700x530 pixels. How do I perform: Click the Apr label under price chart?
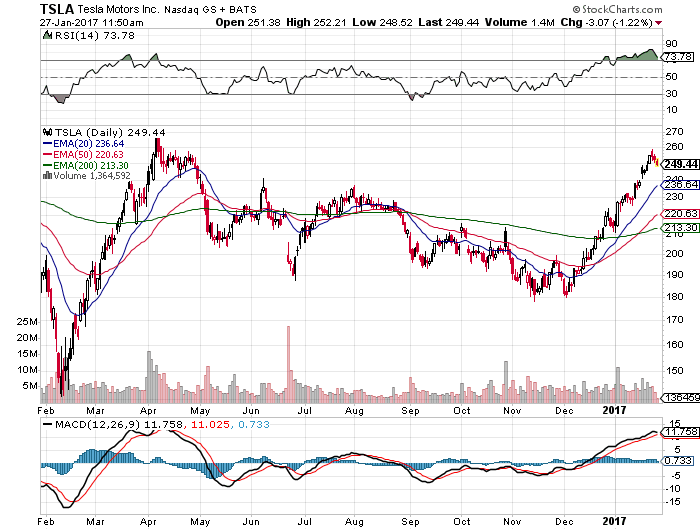click(148, 410)
